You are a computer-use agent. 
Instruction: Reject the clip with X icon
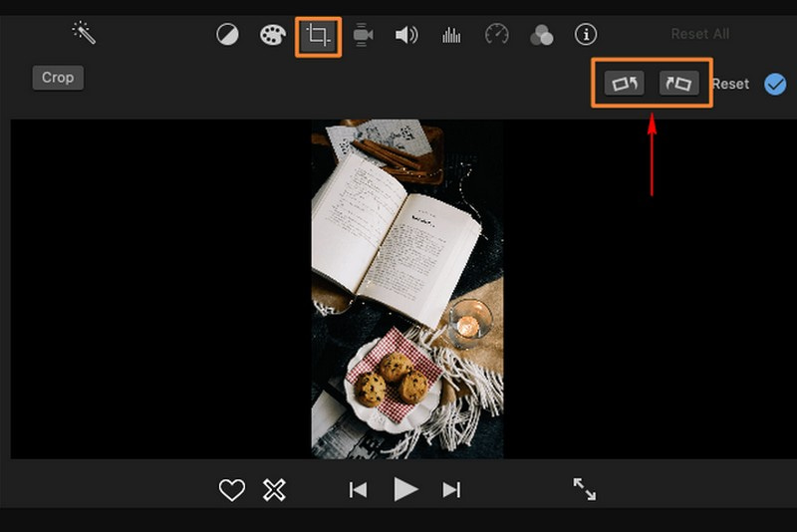pos(274,490)
